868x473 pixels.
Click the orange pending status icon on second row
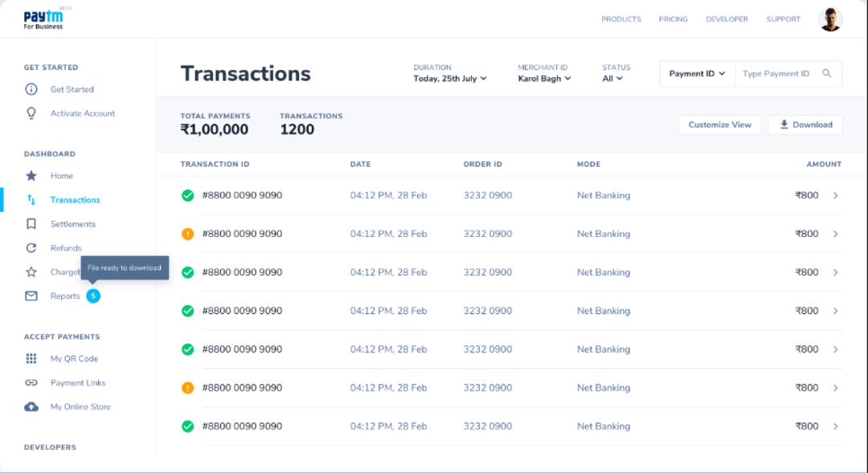coord(187,234)
